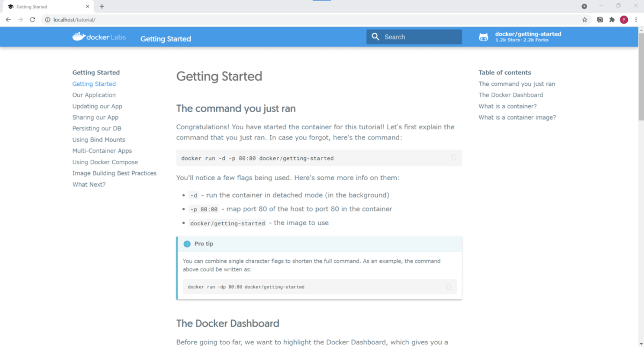Viewport: 644px width, 347px height.
Task: Go to Updating our App page
Action: 97,106
